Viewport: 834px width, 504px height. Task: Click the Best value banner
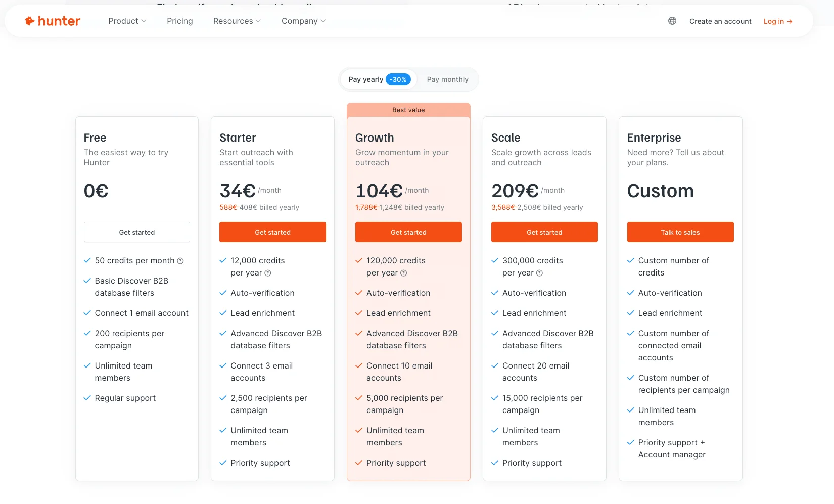408,110
